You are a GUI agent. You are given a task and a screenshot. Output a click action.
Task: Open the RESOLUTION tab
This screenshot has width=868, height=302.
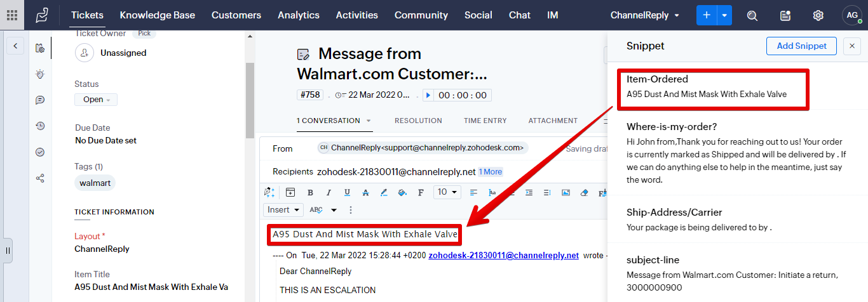(418, 121)
